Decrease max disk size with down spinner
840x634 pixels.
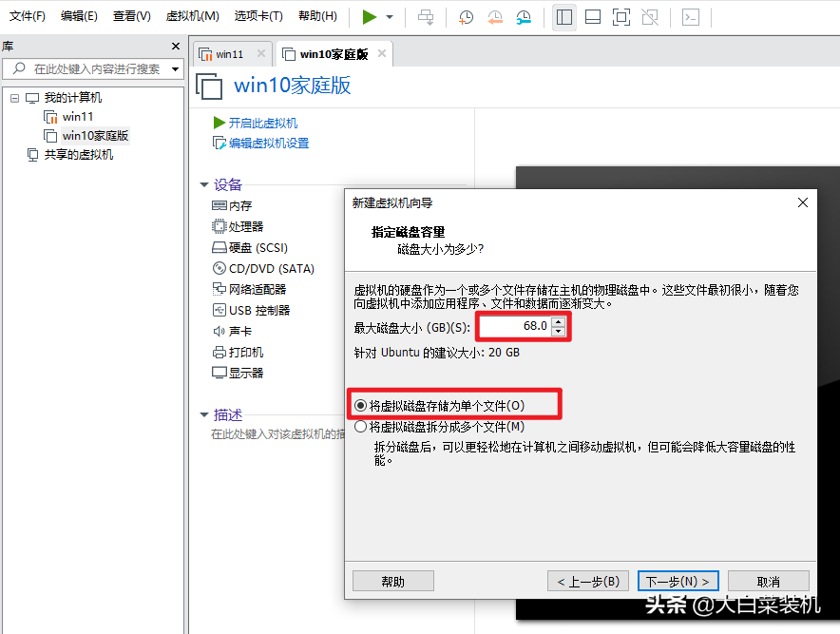(558, 331)
